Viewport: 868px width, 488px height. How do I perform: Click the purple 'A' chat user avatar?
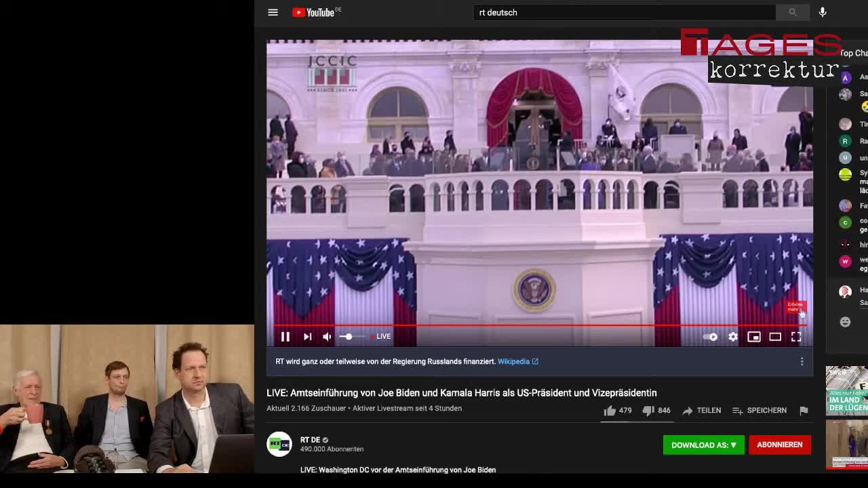(x=845, y=77)
